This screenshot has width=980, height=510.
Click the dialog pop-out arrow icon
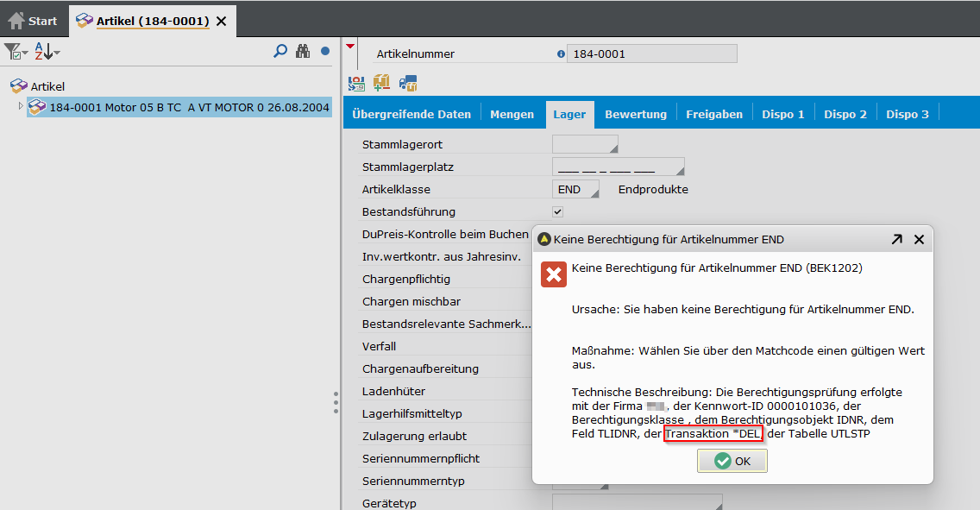coord(897,239)
